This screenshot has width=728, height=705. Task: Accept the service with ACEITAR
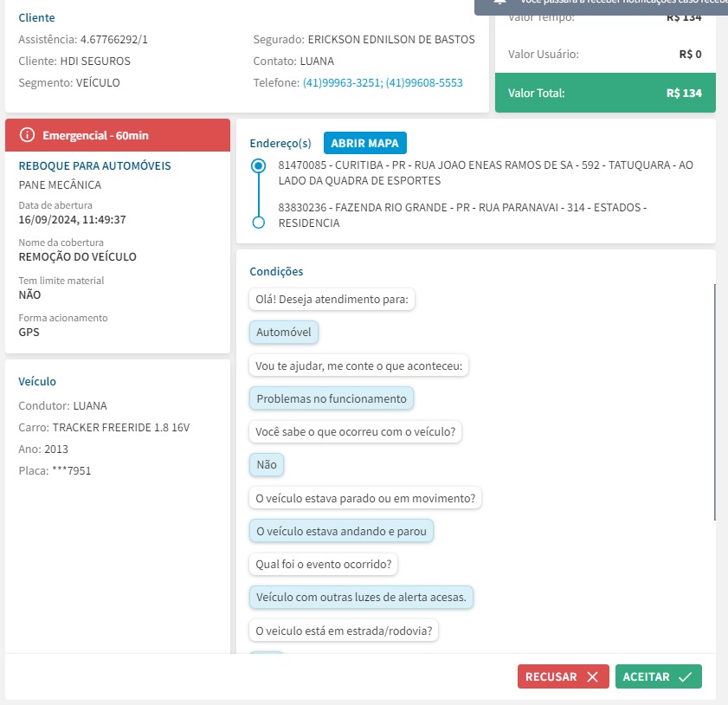(658, 677)
